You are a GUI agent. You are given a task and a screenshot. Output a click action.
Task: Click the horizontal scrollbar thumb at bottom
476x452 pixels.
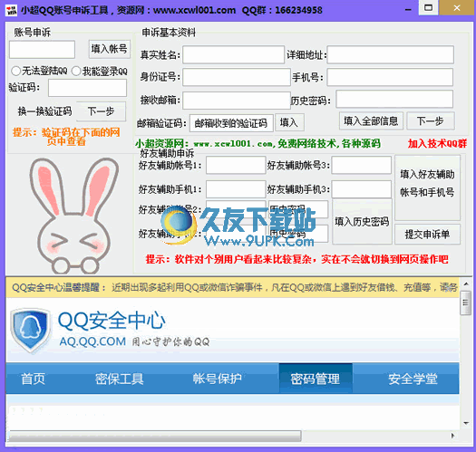155,436
